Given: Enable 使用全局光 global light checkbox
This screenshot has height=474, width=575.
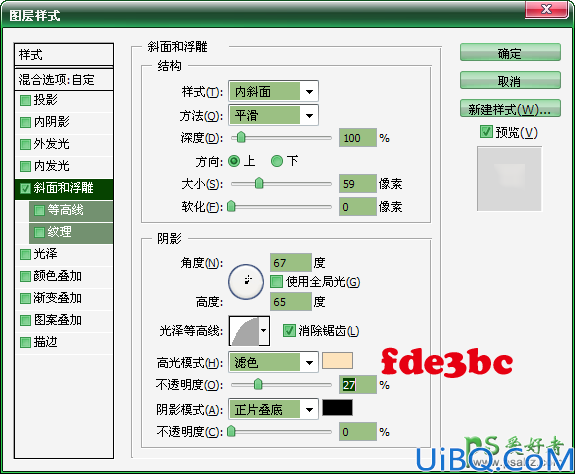Looking at the screenshot, I should 276,282.
